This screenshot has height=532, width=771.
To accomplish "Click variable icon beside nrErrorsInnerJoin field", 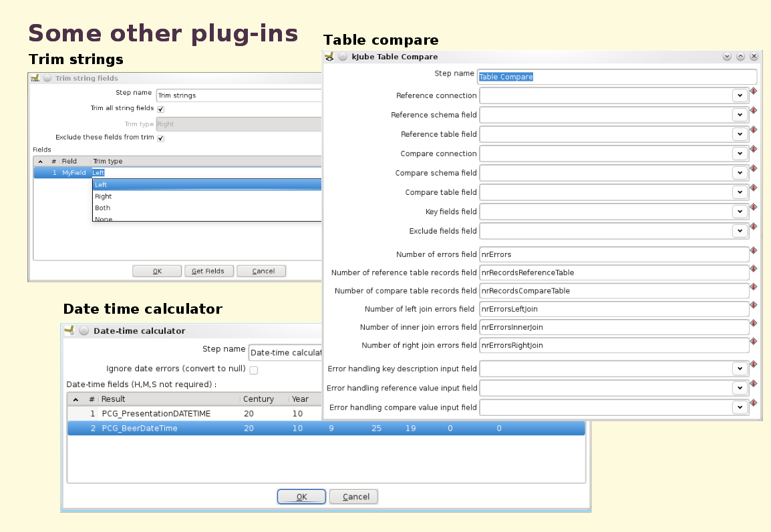I will coord(754,323).
